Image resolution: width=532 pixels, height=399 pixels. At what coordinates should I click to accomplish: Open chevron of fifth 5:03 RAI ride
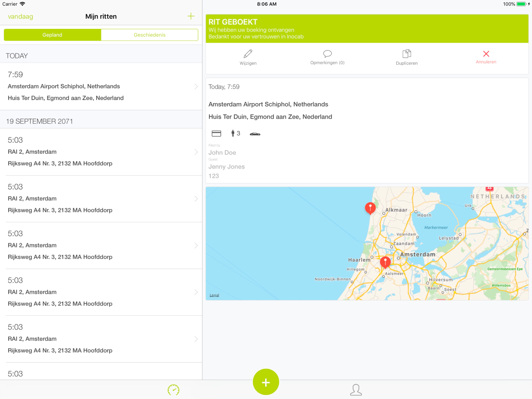coord(196,339)
